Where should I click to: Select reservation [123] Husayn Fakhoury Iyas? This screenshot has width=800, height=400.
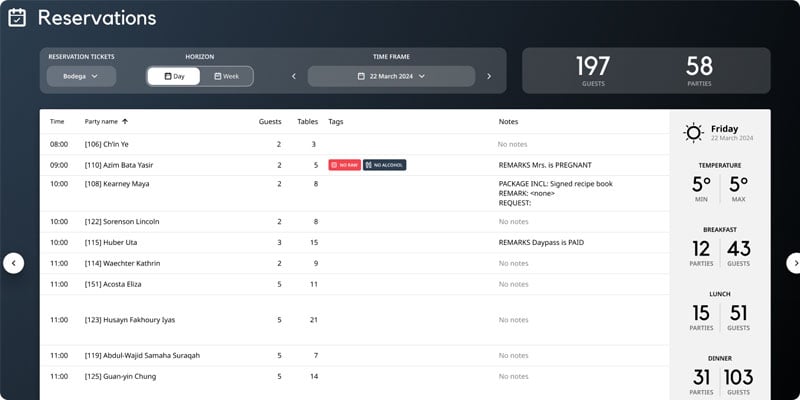354,320
